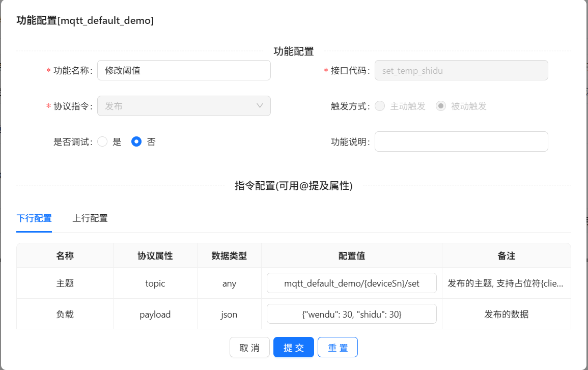This screenshot has width=588, height=370.
Task: Click the 重置 button
Action: coord(338,348)
